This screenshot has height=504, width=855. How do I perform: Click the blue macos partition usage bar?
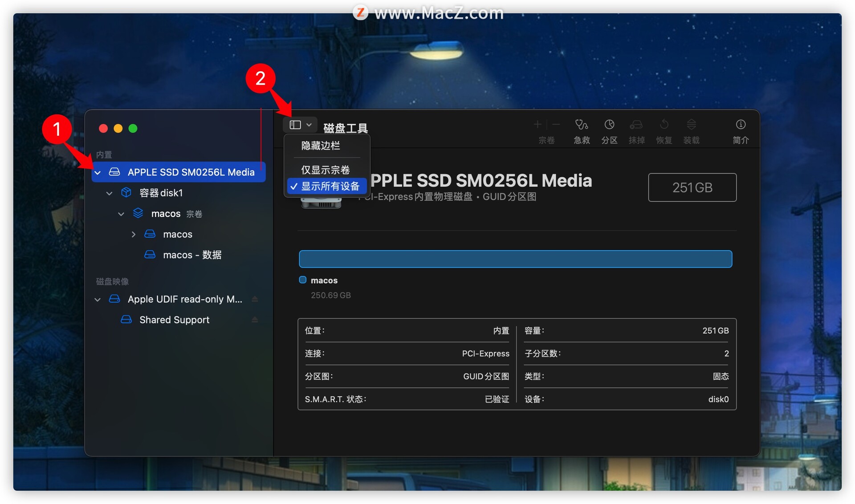[515, 259]
